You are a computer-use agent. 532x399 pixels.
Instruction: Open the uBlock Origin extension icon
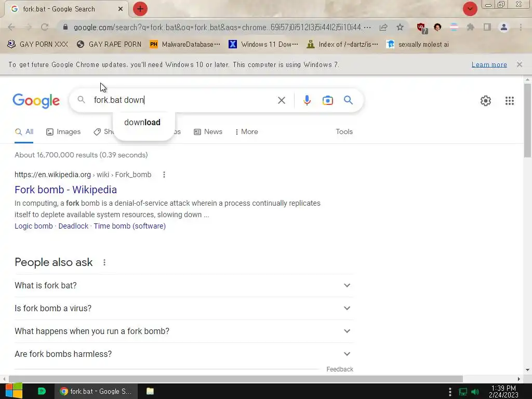(422, 28)
